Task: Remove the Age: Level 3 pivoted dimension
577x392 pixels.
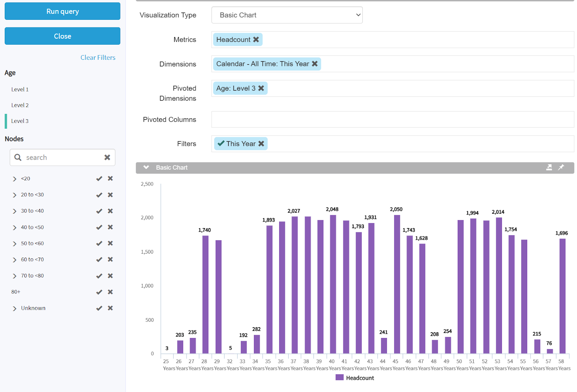Action: tap(261, 88)
